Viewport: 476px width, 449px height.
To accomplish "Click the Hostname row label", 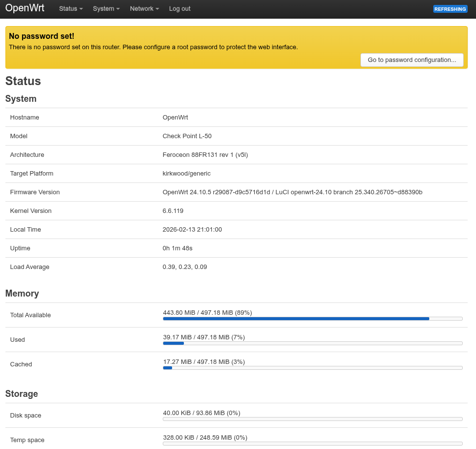I will 25,118.
